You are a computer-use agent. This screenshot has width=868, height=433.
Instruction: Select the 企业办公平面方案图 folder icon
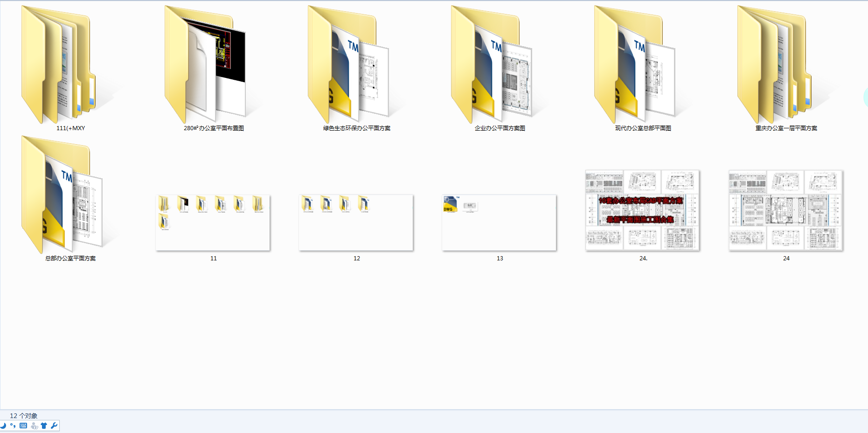(x=492, y=64)
